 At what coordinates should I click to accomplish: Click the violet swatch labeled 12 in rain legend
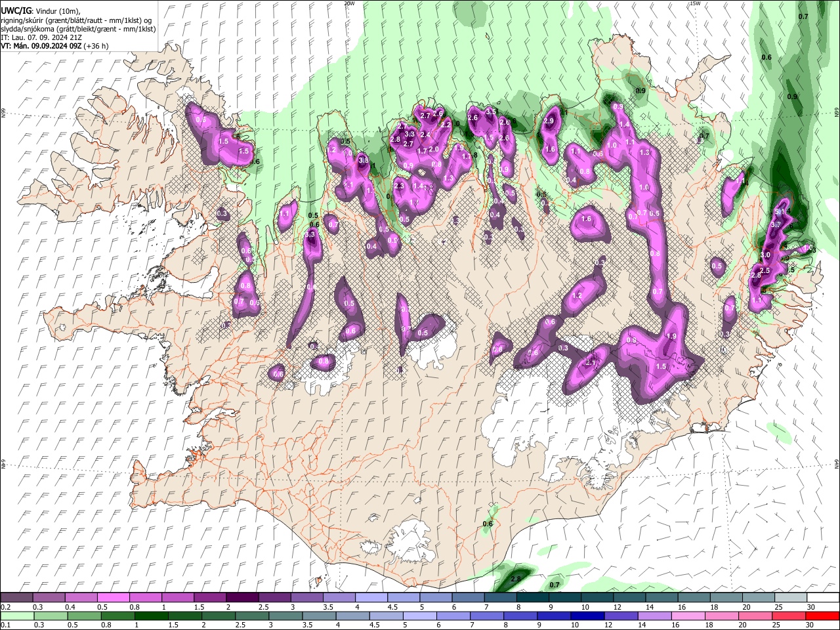tap(620, 616)
